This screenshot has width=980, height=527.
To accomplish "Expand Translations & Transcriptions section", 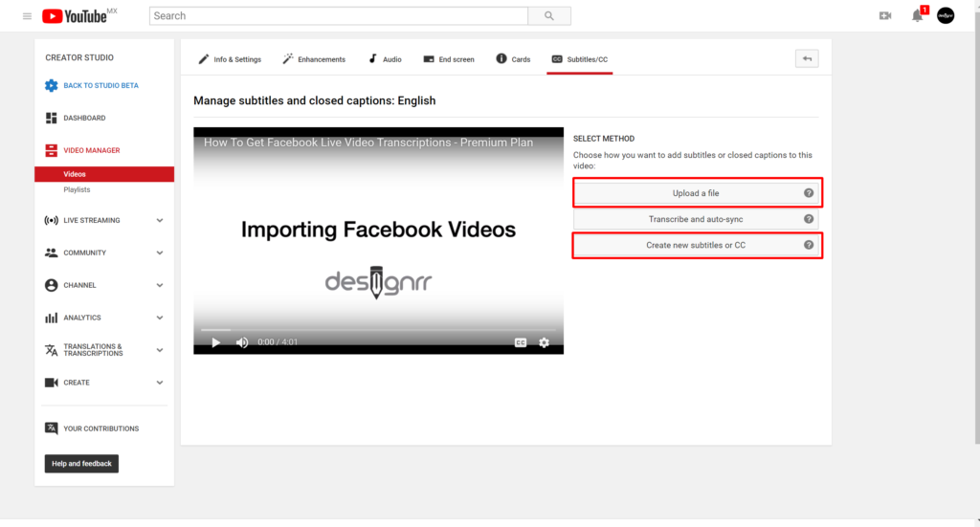I will 160,350.
